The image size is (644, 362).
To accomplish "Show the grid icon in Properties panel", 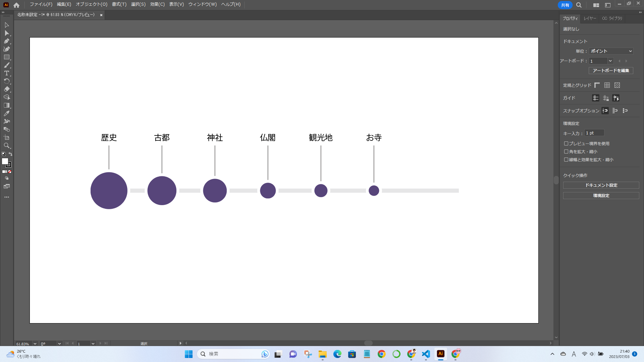I will 607,85.
